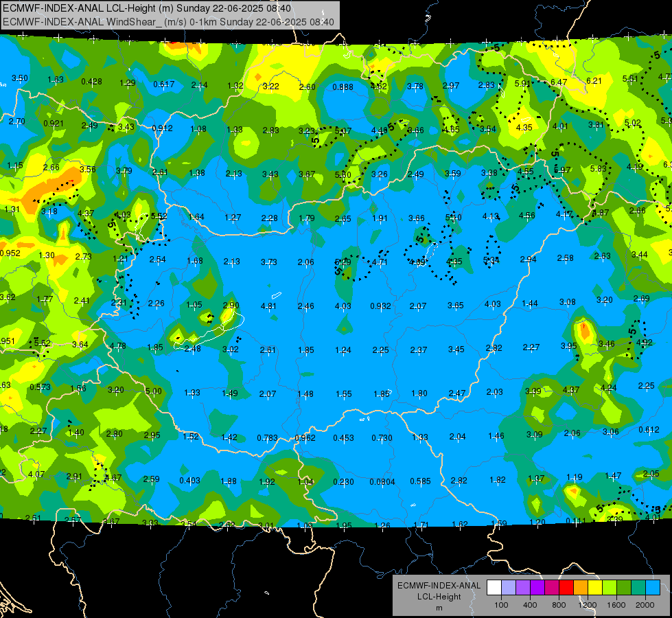Click the wind shear value 3.73
The image size is (672, 618).
click(x=268, y=262)
